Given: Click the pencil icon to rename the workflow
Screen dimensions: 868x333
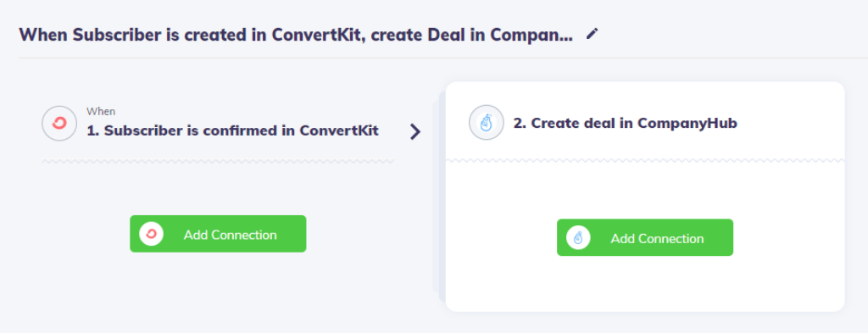Looking at the screenshot, I should (x=593, y=34).
